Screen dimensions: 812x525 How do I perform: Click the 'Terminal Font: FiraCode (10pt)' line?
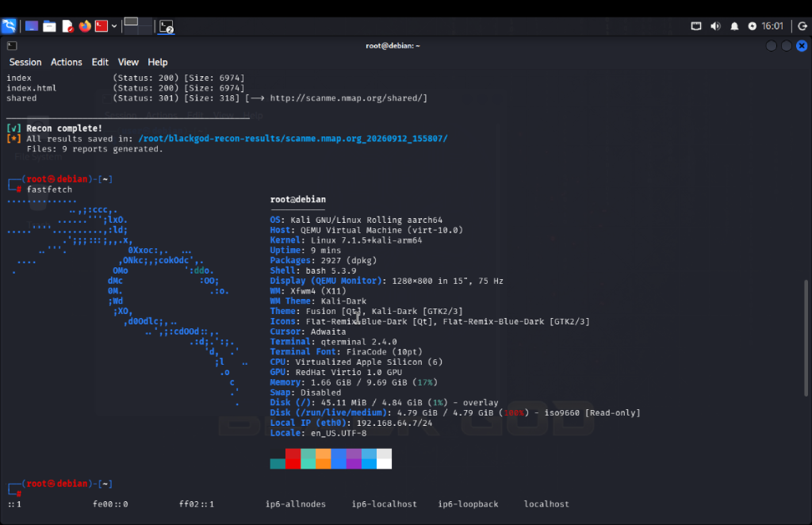[x=346, y=351]
